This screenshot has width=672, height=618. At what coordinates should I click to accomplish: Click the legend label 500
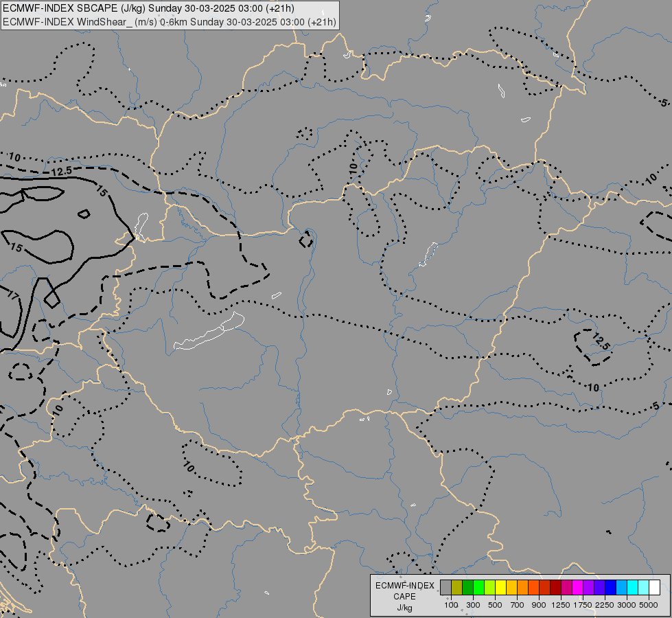coord(495,605)
